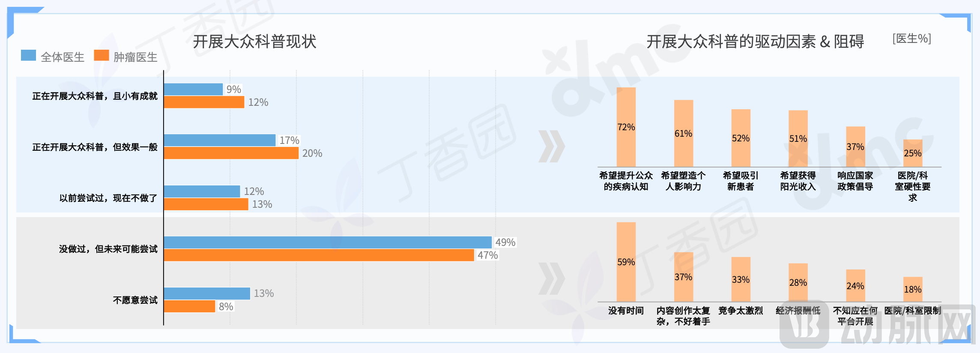Click the 20% orange bar for 效果一般
980x353 pixels.
(x=231, y=153)
